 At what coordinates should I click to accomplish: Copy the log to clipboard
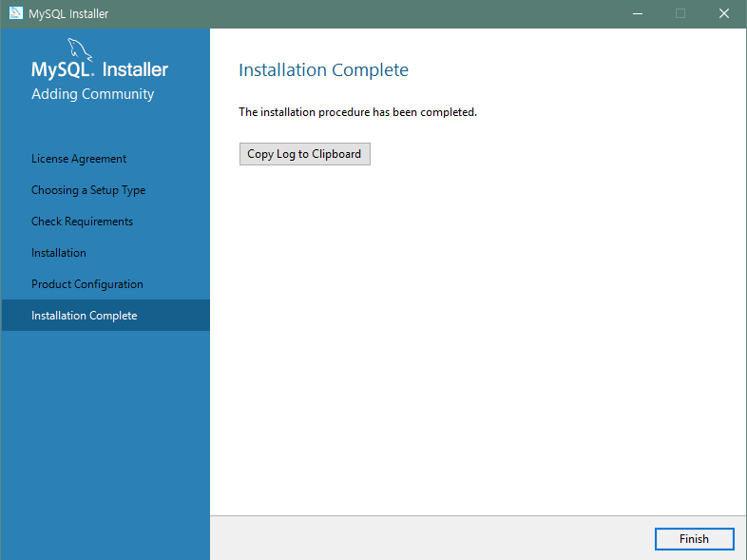[304, 154]
